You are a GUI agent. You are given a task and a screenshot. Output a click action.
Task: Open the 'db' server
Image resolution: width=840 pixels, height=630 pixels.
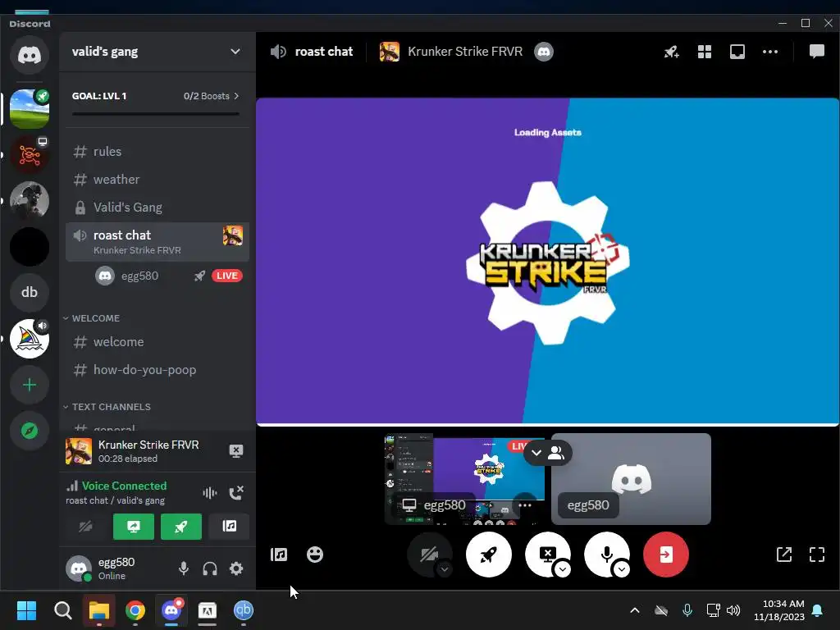point(30,293)
